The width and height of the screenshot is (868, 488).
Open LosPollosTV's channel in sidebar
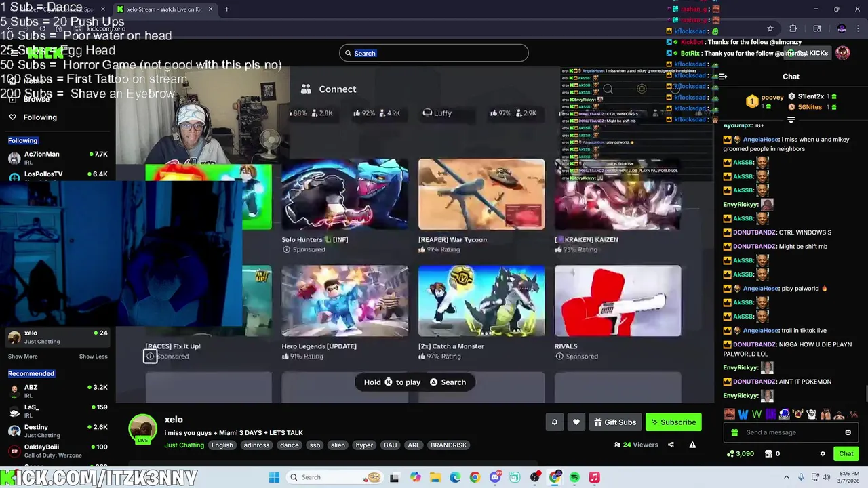[57, 176]
